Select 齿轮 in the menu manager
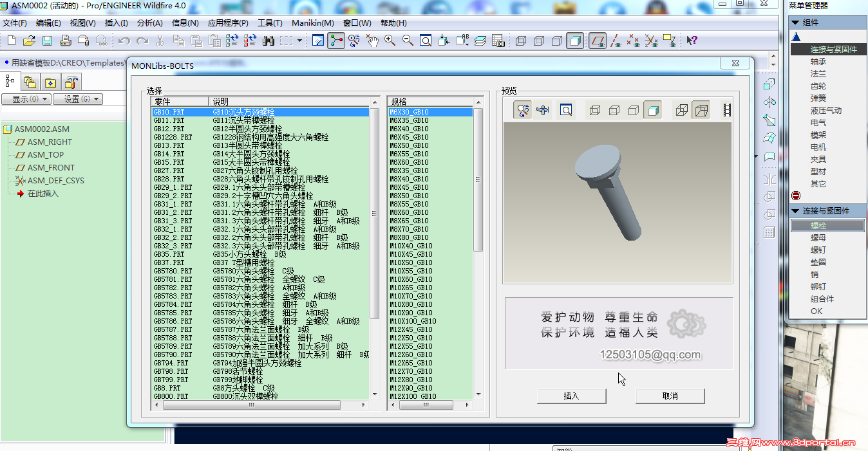Screen dimensions: 868x451 click(818, 86)
